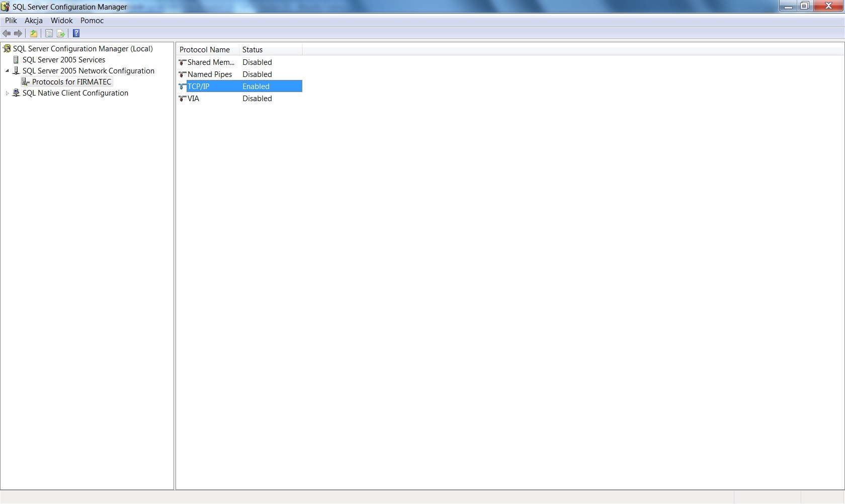The image size is (845, 504).
Task: Select SQL Server 2005 Services in tree
Action: coord(64,59)
